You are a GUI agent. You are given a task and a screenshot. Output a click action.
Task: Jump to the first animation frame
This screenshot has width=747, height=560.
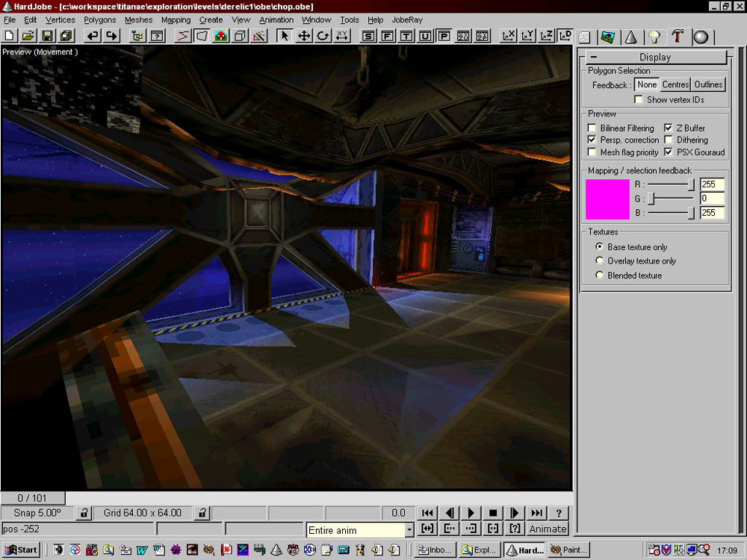click(427, 513)
